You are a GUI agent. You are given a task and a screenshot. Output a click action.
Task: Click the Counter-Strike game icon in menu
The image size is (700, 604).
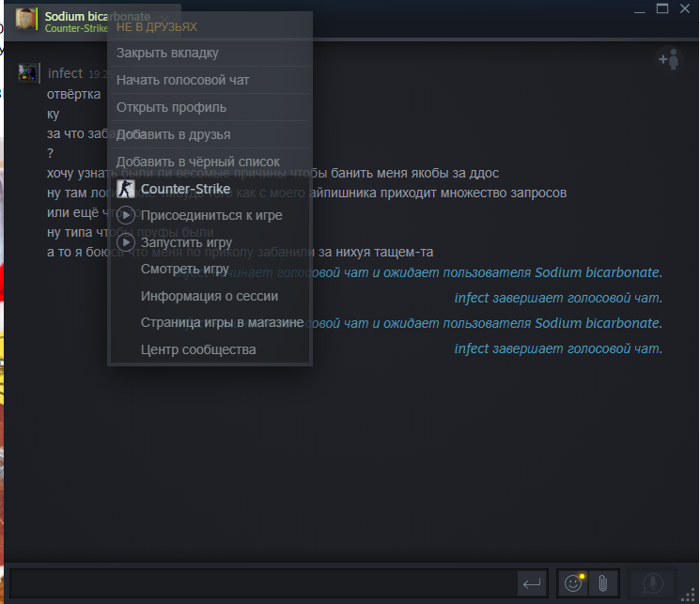tap(126, 189)
